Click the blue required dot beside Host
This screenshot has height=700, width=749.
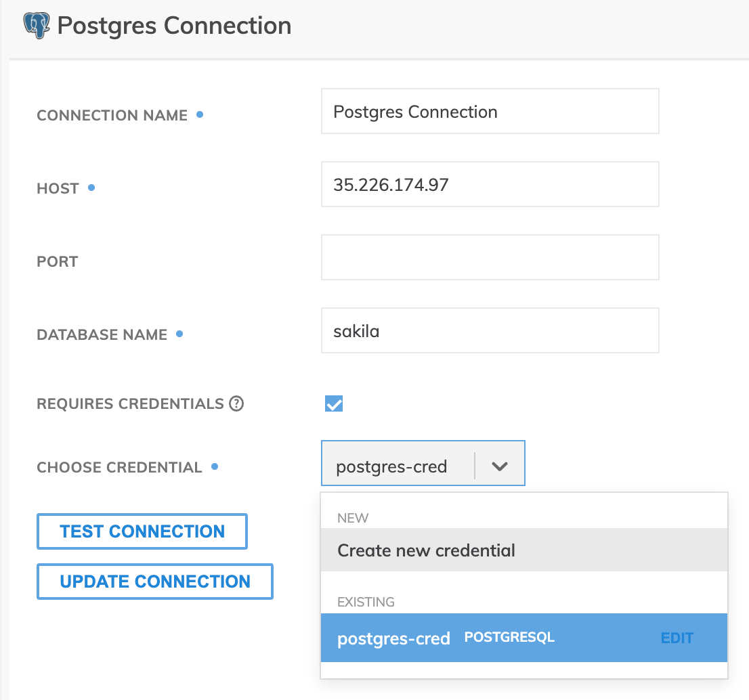tap(91, 188)
